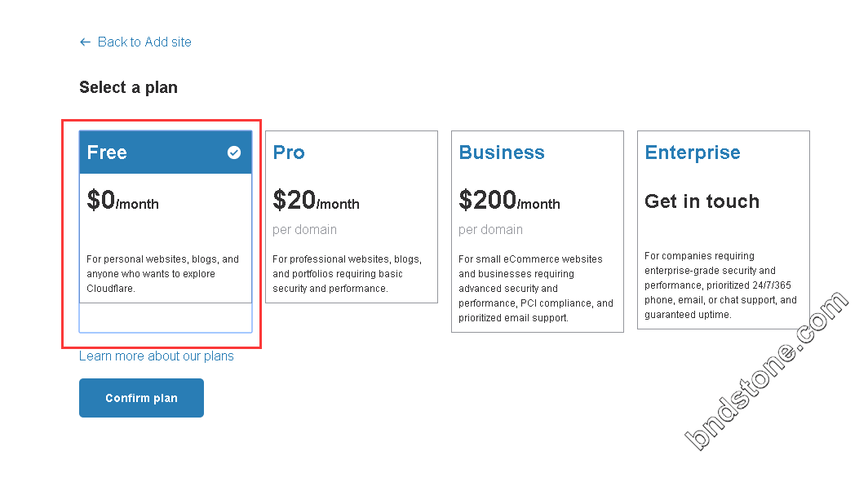Click the Get in touch heading
Image resolution: width=868 pixels, height=495 pixels.
[x=702, y=201]
